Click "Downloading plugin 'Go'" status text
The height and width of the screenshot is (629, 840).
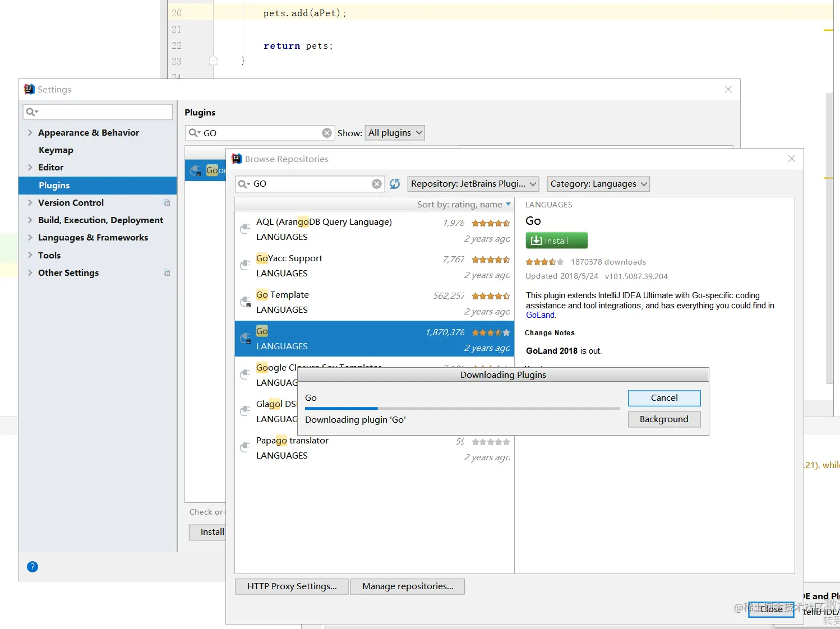click(356, 420)
